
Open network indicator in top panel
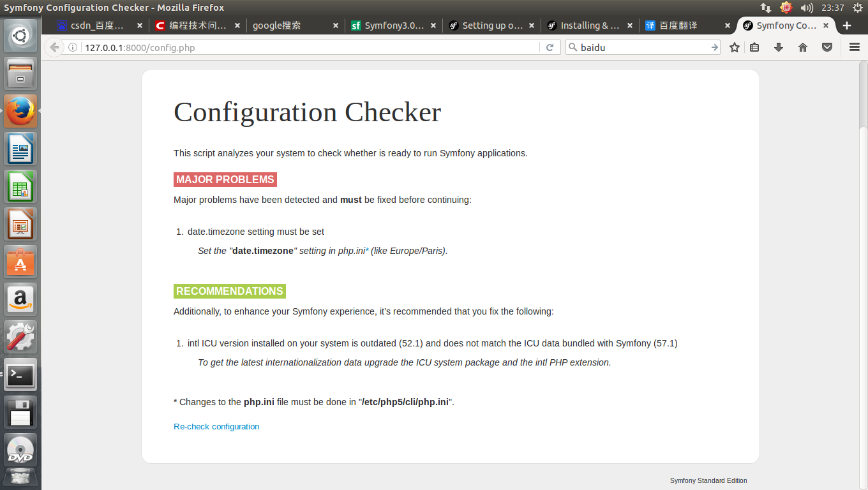point(766,8)
